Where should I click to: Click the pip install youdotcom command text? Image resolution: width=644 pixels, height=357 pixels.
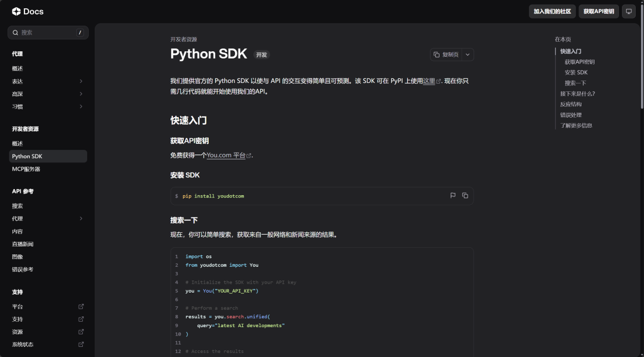tap(213, 196)
